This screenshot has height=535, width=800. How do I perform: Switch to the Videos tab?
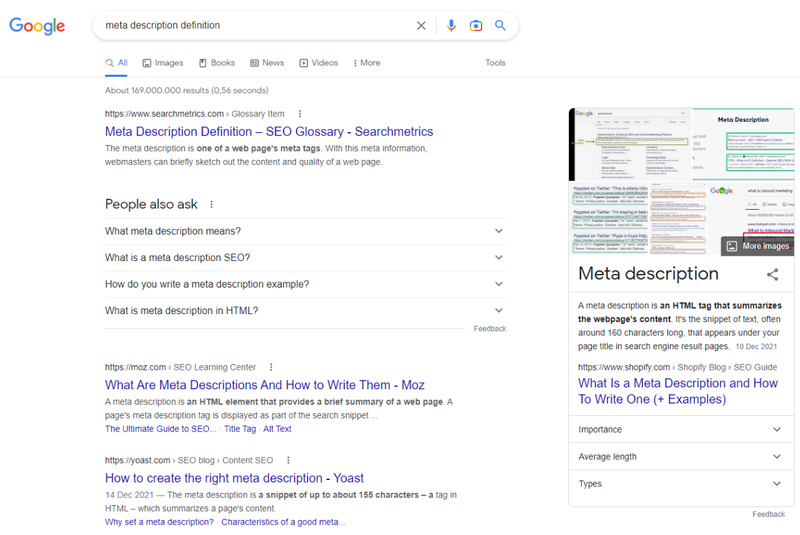318,63
